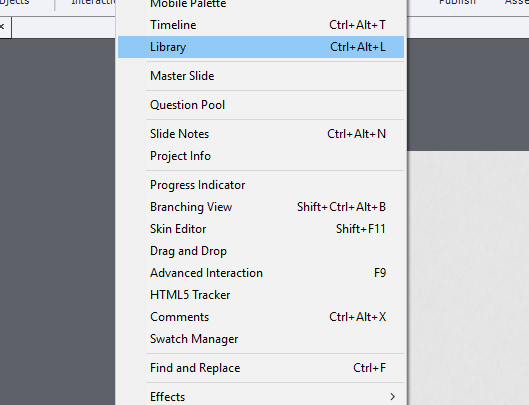This screenshot has width=529, height=405.
Task: Open the Master Slide panel
Action: coord(261,76)
